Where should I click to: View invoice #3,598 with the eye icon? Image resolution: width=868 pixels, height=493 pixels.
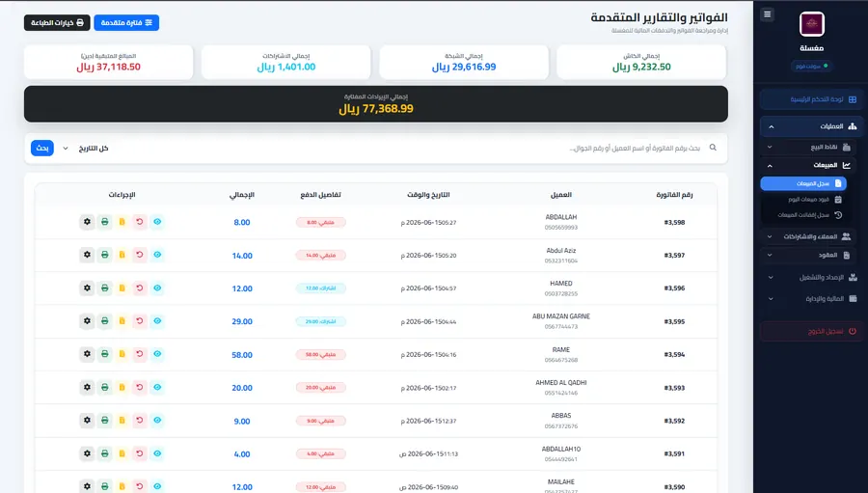coord(157,222)
